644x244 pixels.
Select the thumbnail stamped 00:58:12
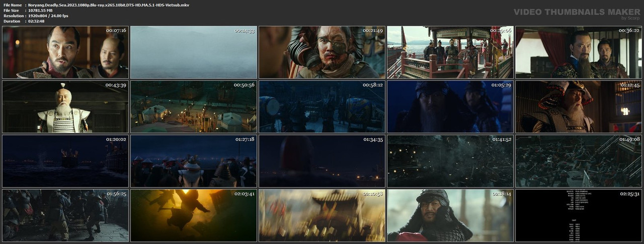(322, 106)
